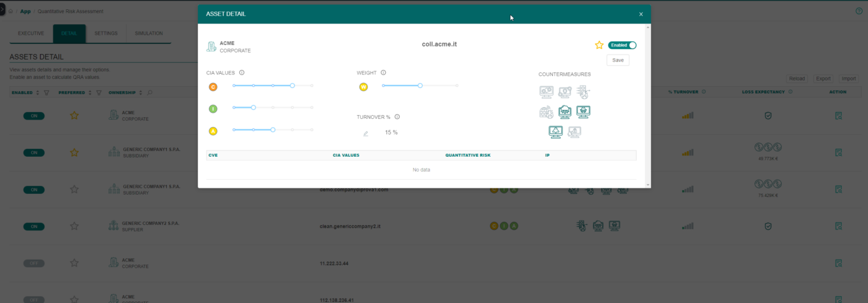Click the yellow star in Asset Detail dialog

599,45
